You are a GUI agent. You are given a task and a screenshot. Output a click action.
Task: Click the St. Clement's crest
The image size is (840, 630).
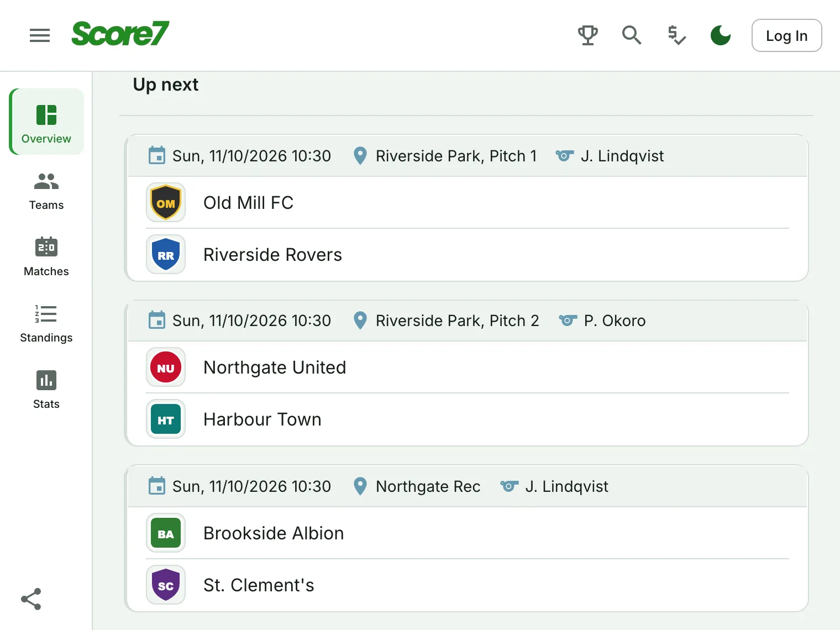[x=166, y=585]
